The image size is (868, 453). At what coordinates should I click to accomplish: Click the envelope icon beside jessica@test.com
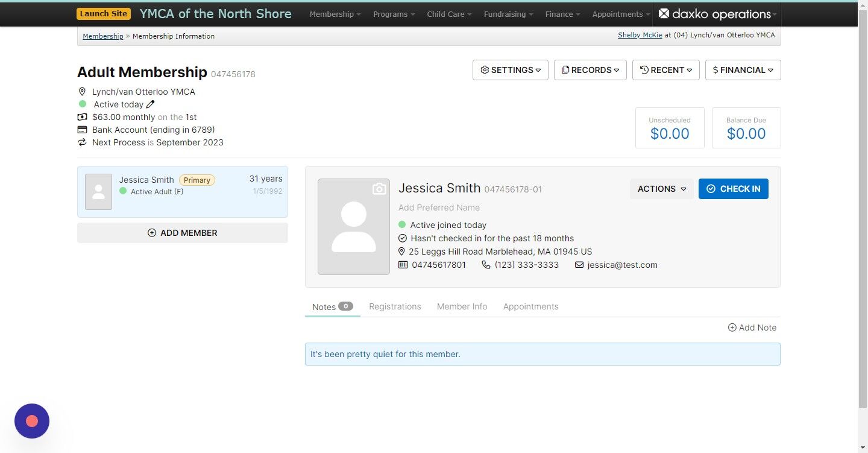pos(579,265)
